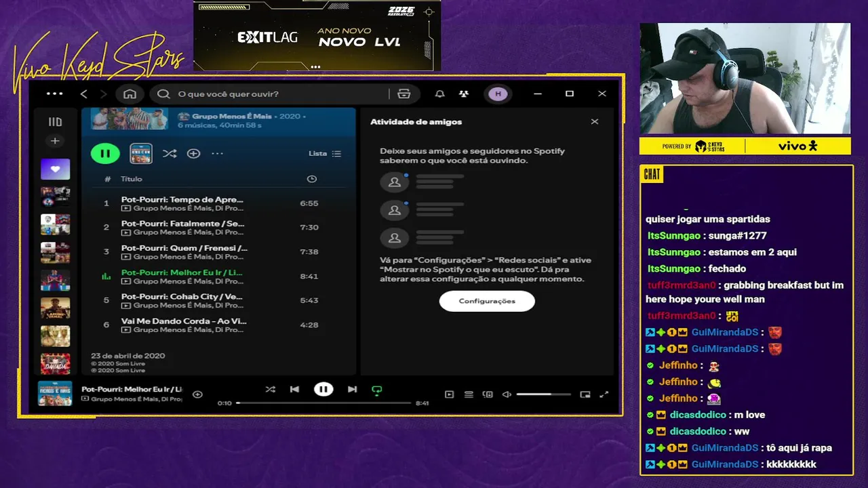
Task: Open now-playing title 'Pot-Pourri: Melhor Eu Ir / Li...'
Action: pyautogui.click(x=132, y=389)
